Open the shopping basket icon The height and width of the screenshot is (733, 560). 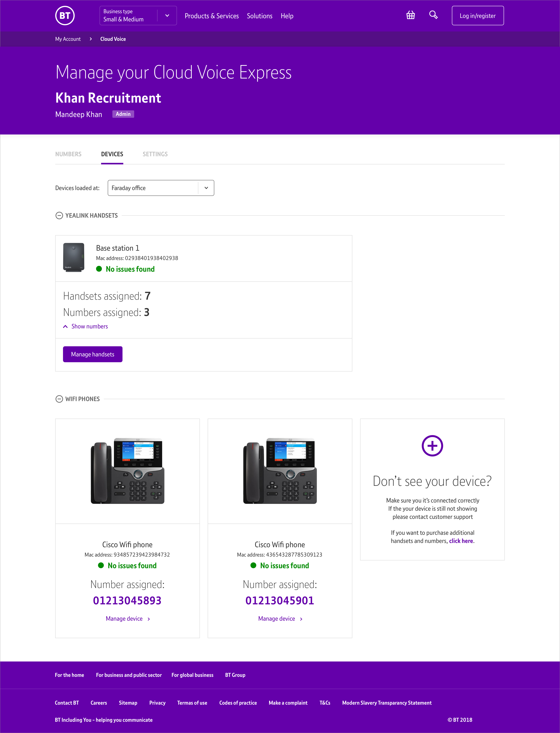[x=410, y=15]
